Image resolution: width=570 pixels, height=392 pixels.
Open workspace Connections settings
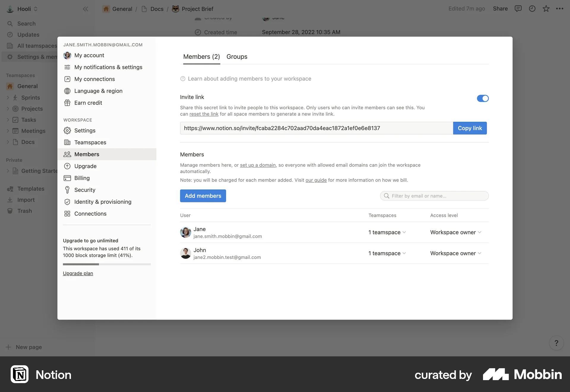90,214
